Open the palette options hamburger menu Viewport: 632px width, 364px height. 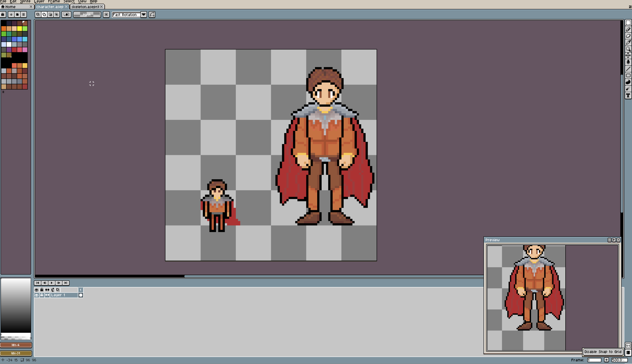coord(23,15)
